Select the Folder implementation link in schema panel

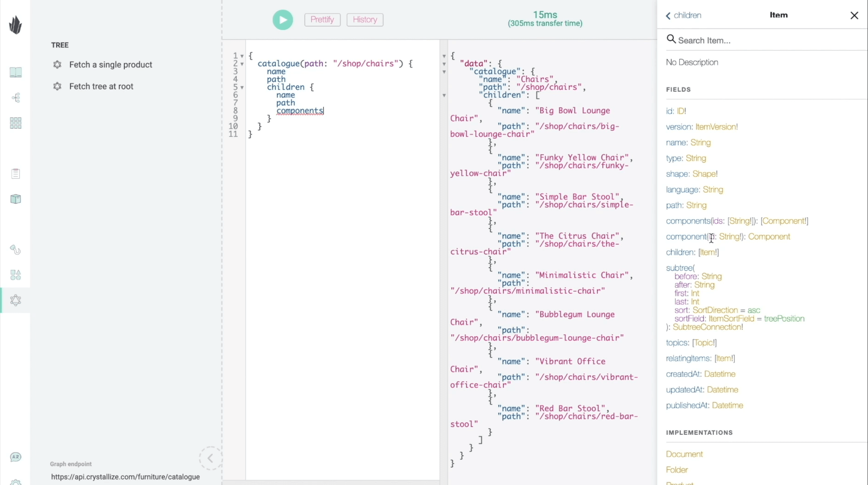[x=677, y=469]
